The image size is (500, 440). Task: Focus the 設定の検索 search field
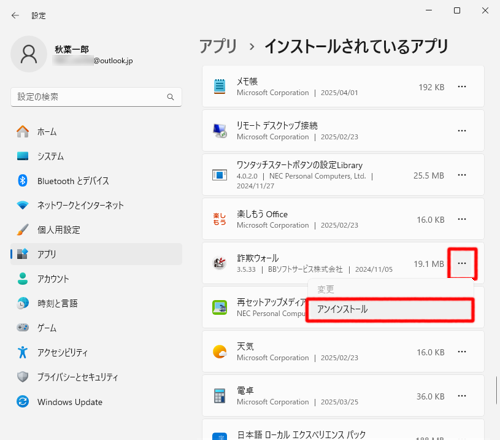coord(96,97)
